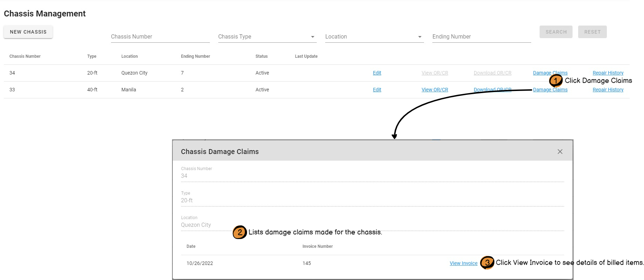Open Repair History for chassis 34
Image resolution: width=644 pixels, height=280 pixels.
pos(608,73)
